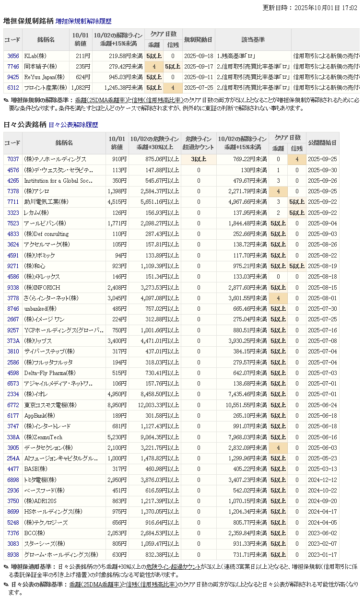Click code 2936 ベースフード
Screen dimensions: 364x598
[13, 491]
